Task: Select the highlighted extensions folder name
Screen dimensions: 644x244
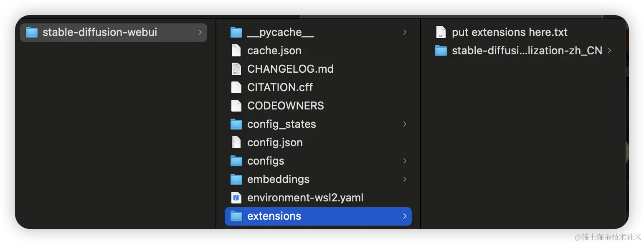Action: coord(274,216)
